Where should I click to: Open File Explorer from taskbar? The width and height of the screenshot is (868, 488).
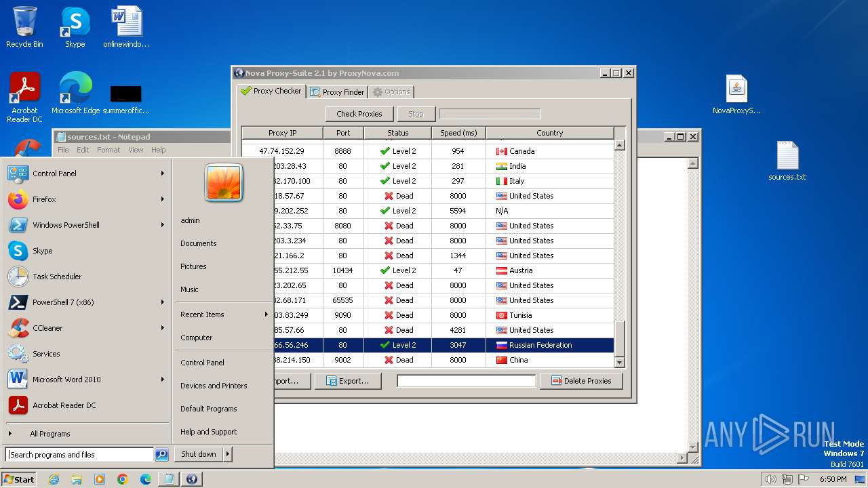[77, 479]
